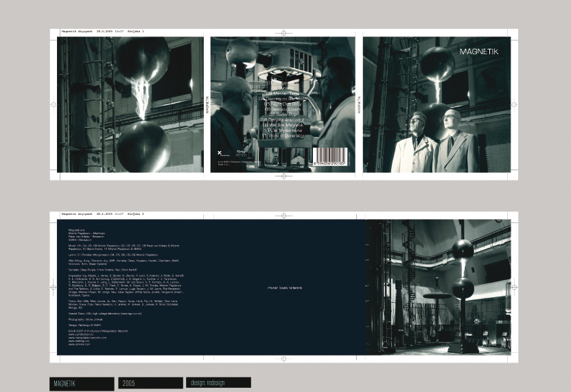Click the 2005 year label

150,383
